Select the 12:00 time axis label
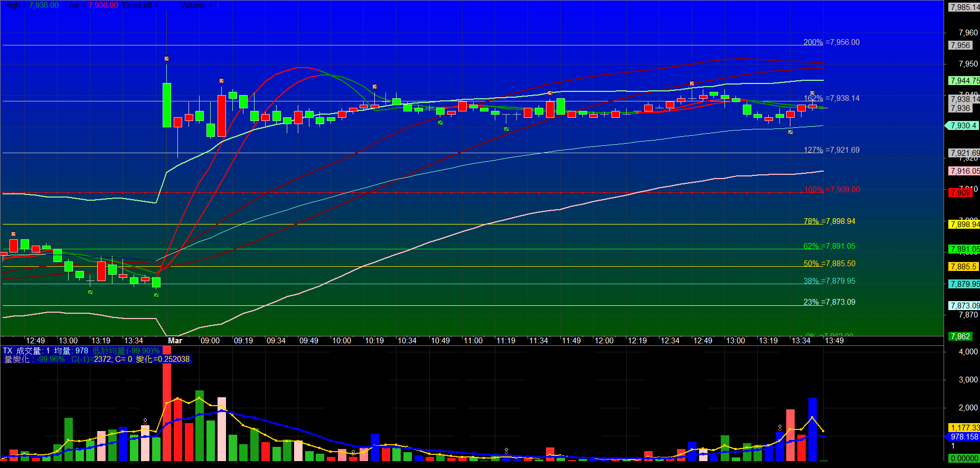980x468 pixels. point(604,341)
